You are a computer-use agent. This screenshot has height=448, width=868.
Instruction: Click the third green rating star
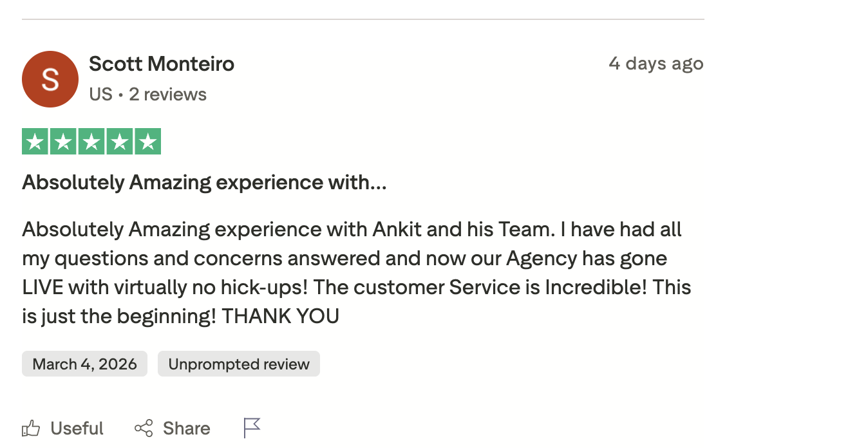(x=91, y=142)
